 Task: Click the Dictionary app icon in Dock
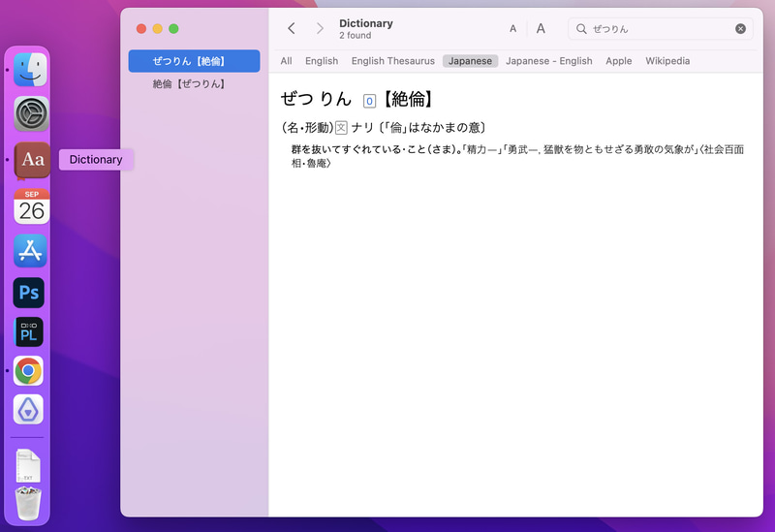coord(32,160)
